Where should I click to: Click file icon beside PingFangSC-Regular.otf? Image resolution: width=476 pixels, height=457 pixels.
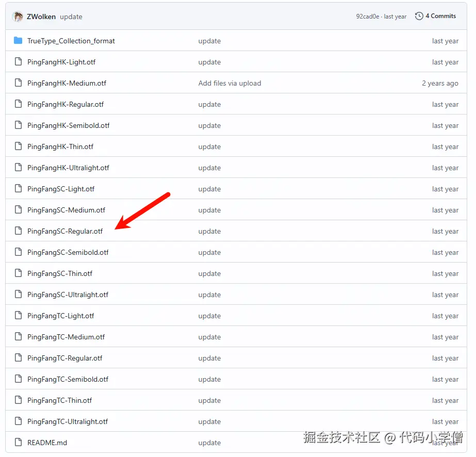point(18,231)
